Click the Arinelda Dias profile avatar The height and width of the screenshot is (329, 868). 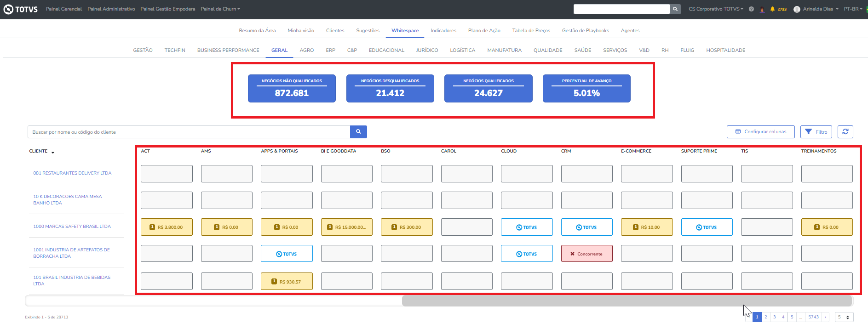pyautogui.click(x=797, y=9)
